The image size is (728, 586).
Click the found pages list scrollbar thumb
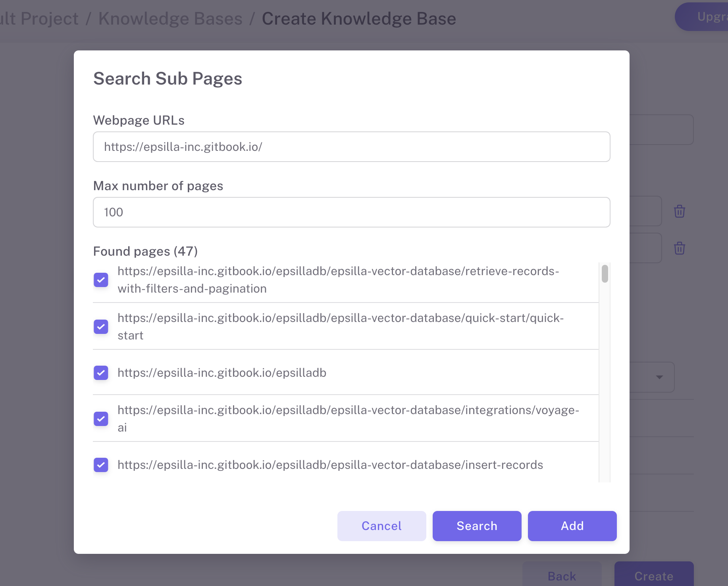[605, 274]
